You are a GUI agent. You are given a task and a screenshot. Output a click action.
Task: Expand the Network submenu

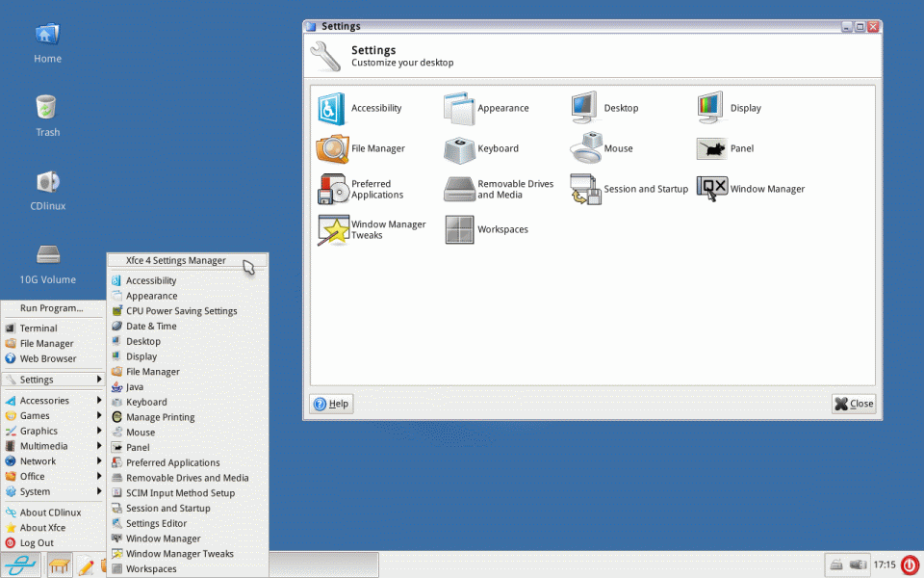point(53,461)
